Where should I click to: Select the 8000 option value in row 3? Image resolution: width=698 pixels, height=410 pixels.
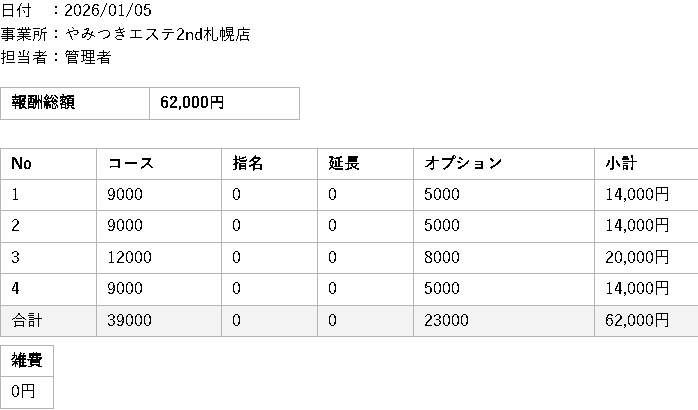coord(442,257)
